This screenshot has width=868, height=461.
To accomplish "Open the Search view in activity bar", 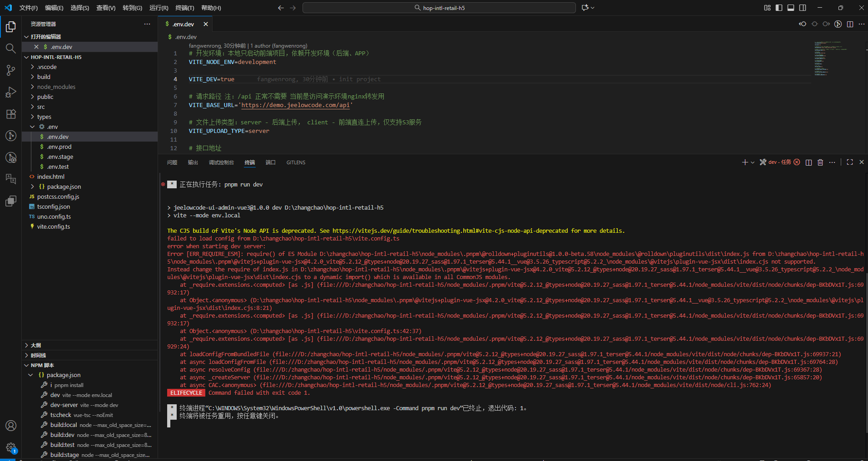I will click(x=10, y=49).
